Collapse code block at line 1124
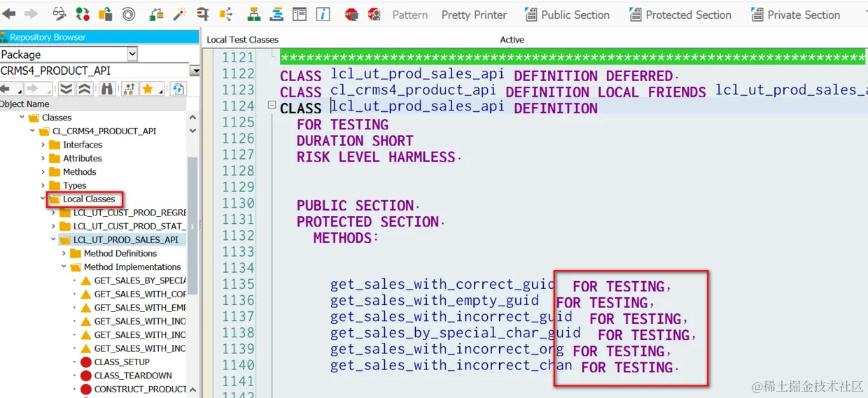The height and width of the screenshot is (398, 868). 272,105
